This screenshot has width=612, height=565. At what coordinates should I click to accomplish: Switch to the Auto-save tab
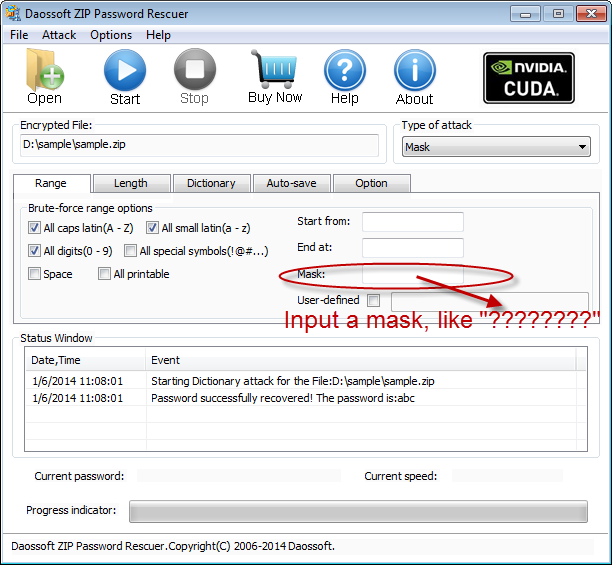(x=292, y=183)
